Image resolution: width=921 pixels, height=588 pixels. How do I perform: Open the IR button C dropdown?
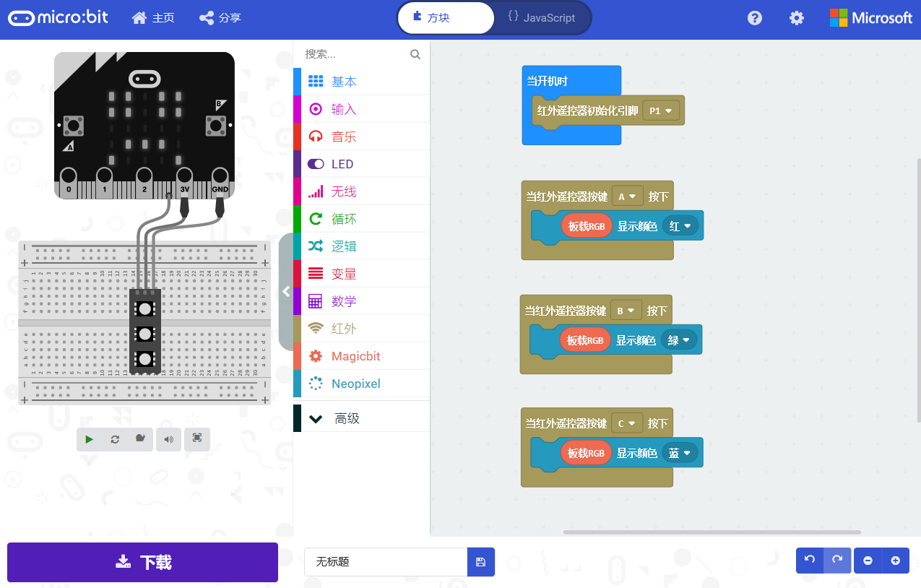[x=626, y=423]
